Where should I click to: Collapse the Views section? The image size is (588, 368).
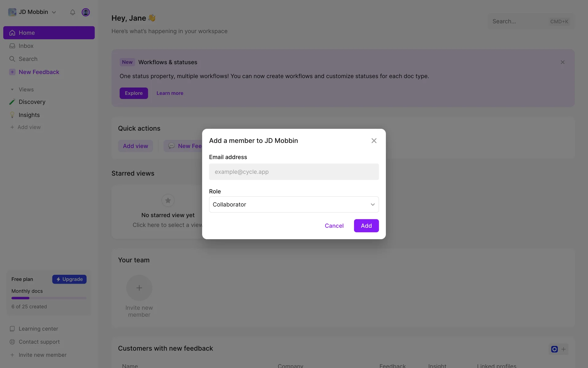[x=12, y=90]
